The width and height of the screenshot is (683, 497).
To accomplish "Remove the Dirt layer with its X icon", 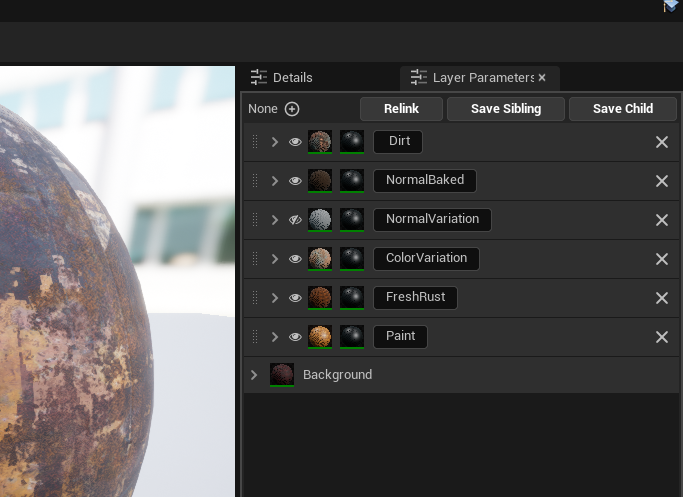I will [662, 142].
